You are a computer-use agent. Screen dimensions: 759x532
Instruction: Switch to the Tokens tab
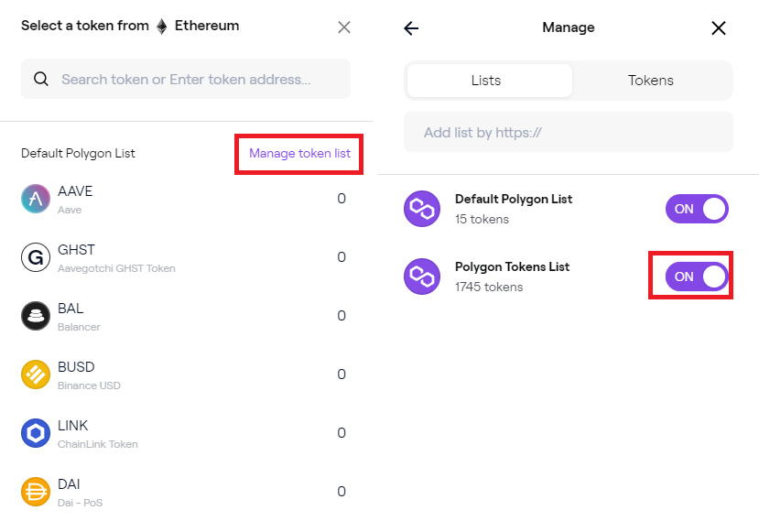[651, 81]
